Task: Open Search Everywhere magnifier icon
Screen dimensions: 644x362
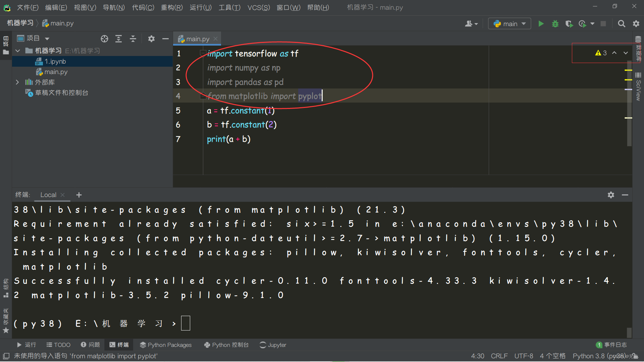Action: tap(622, 24)
